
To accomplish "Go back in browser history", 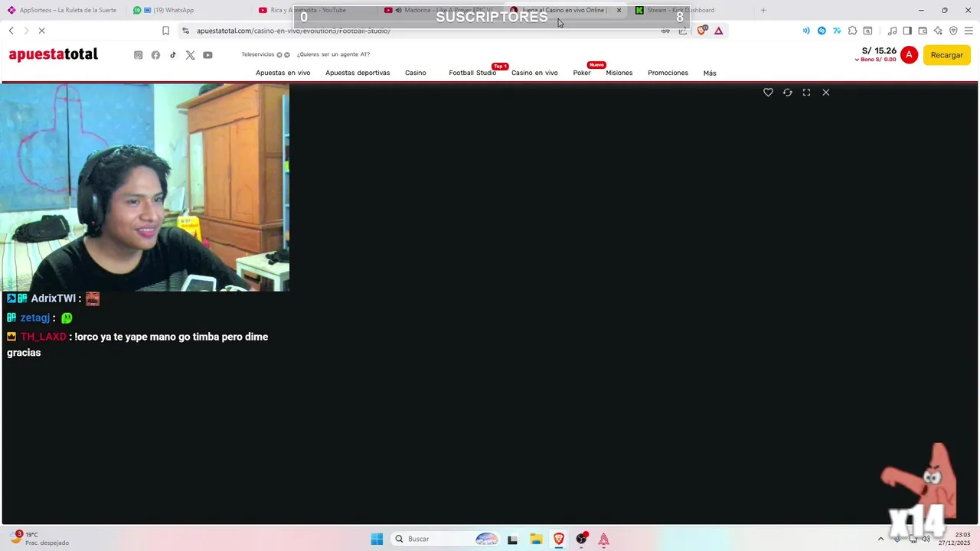I will (x=11, y=31).
